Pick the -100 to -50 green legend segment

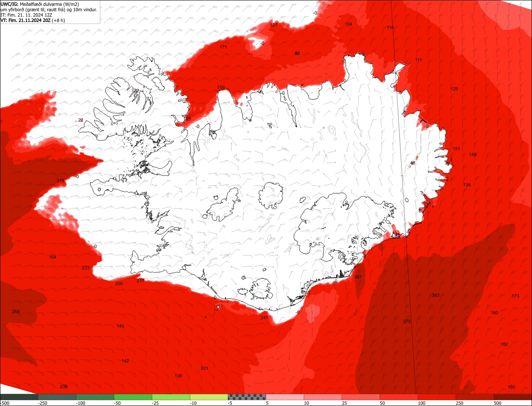pyautogui.click(x=95, y=396)
